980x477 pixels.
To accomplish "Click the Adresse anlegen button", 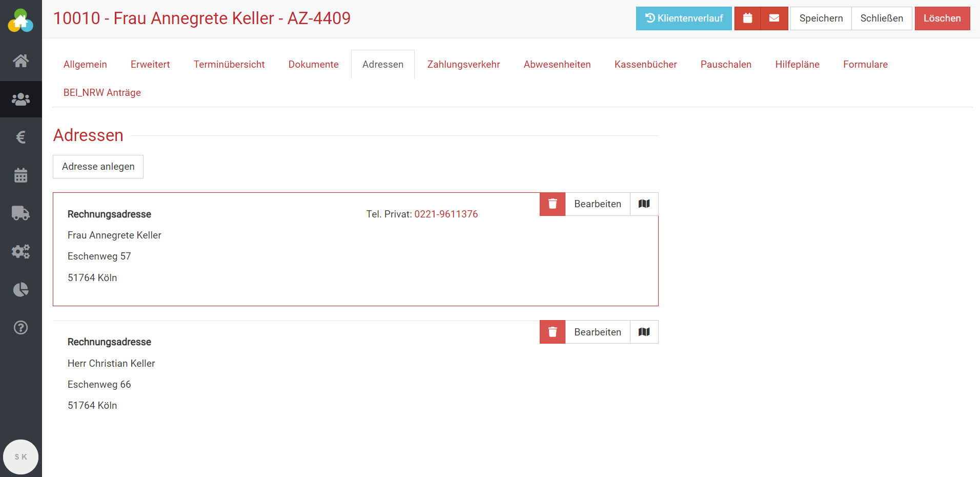I will [98, 167].
